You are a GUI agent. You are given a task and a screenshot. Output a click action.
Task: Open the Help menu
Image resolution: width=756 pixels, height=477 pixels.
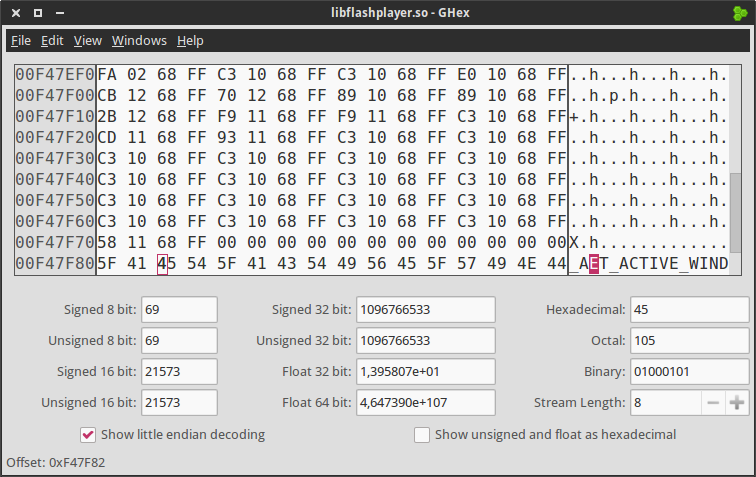click(190, 41)
